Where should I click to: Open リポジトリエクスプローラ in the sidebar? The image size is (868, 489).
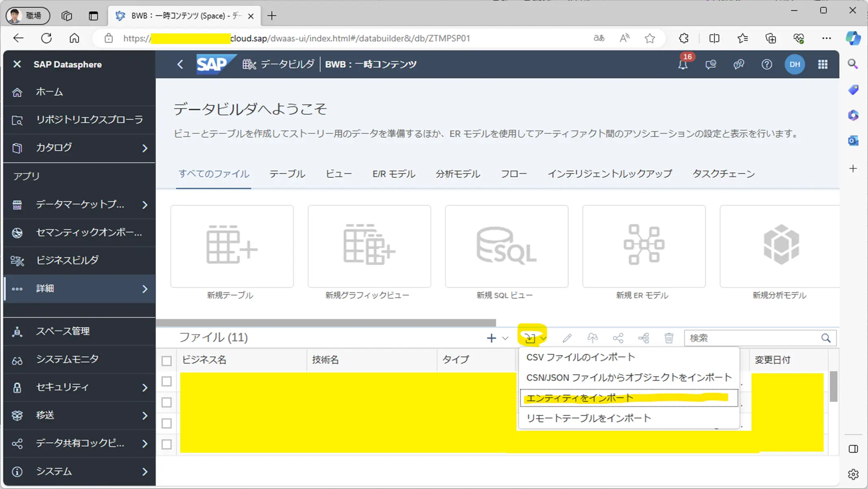pos(79,120)
